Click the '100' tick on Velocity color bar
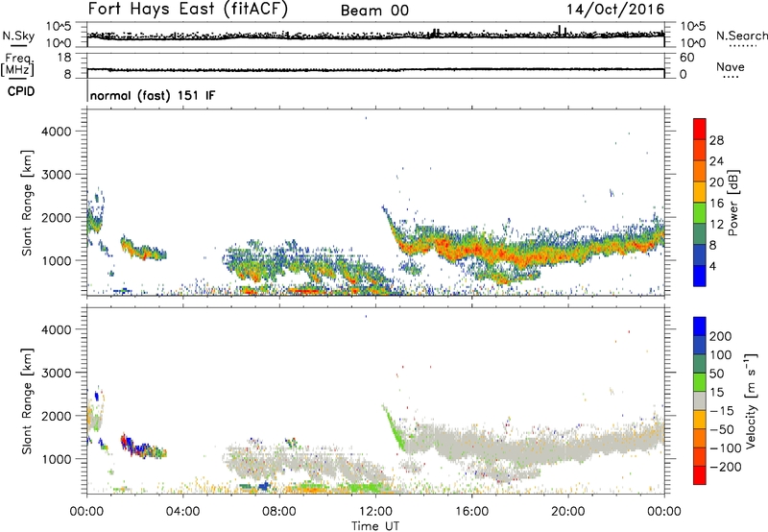The image size is (768, 532). [721, 355]
